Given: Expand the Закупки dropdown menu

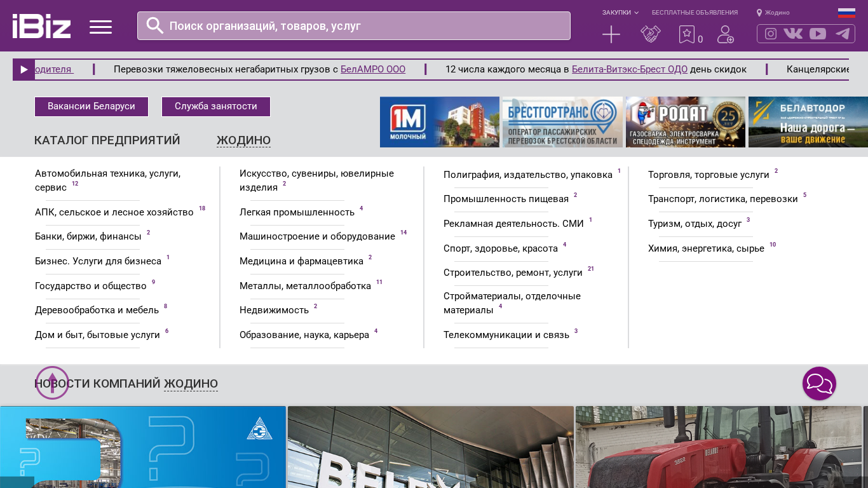Looking at the screenshot, I should click(x=620, y=13).
